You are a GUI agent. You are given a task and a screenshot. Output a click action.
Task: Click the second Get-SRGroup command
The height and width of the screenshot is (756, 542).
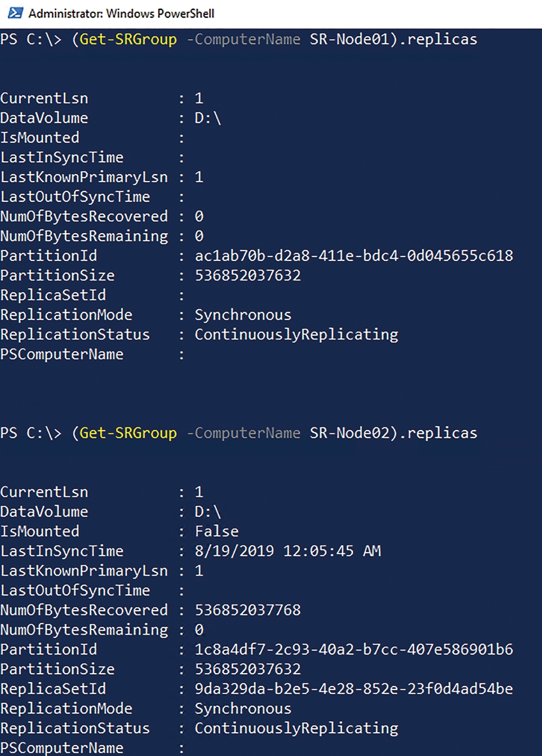(128, 433)
